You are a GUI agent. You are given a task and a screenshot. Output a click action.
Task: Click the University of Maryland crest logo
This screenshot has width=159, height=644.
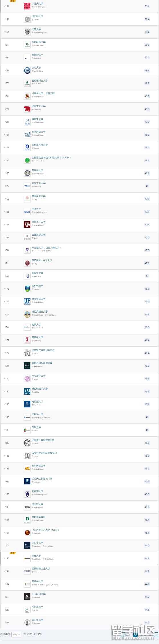[27, 96]
